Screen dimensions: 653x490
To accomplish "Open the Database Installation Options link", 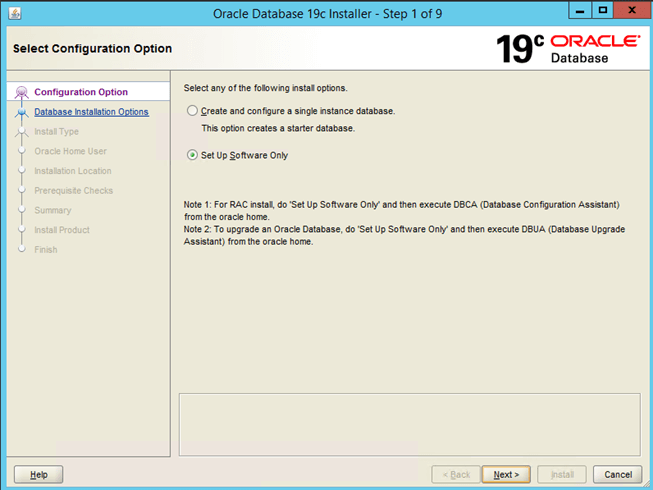I will (91, 112).
